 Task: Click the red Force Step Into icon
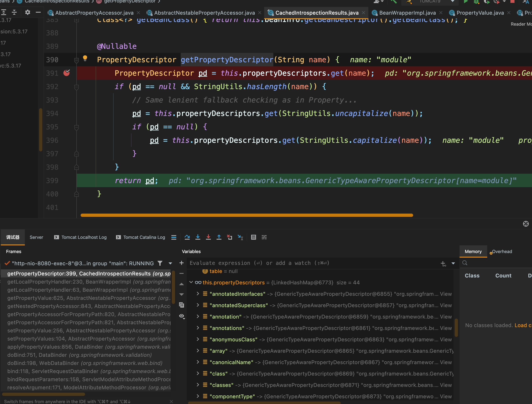click(208, 237)
